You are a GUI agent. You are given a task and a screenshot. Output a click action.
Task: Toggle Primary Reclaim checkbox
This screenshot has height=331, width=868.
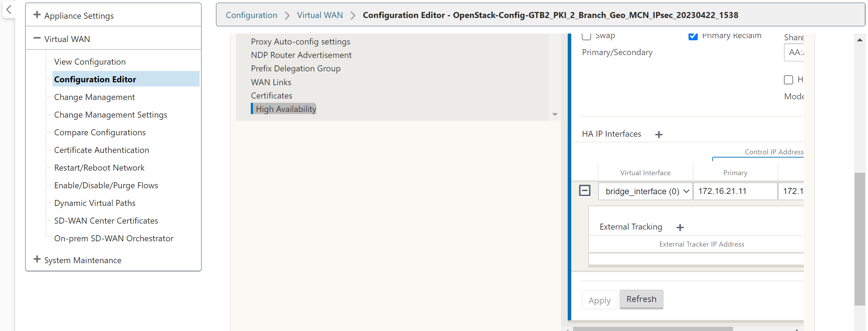(693, 36)
